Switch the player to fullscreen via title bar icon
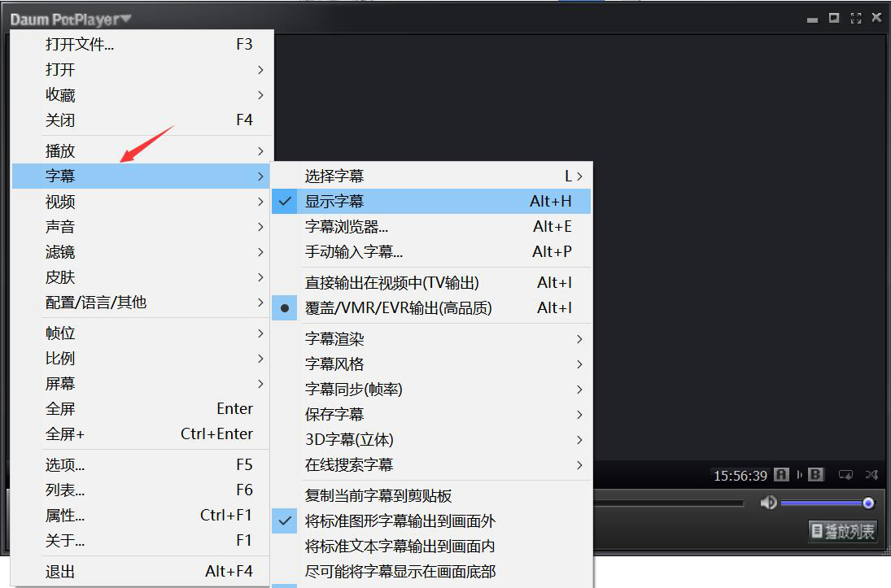The image size is (891, 588). pos(856,18)
